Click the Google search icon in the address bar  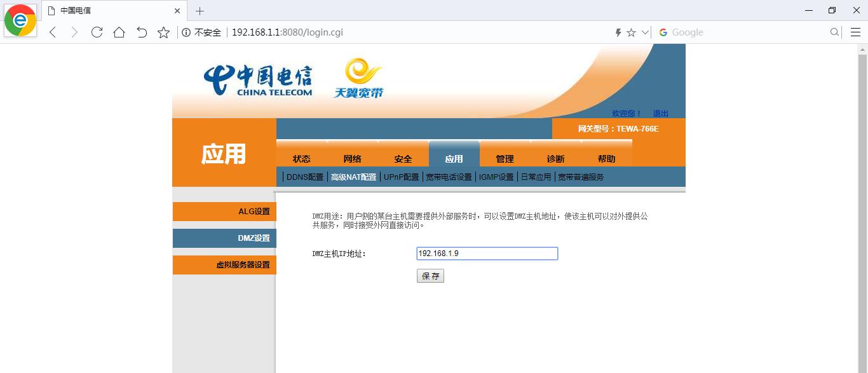663,32
